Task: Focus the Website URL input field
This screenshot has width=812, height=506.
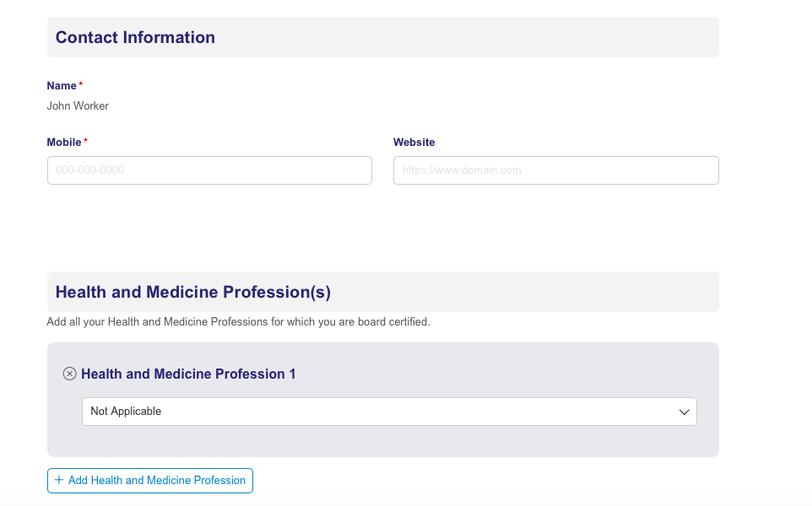Action: [556, 170]
